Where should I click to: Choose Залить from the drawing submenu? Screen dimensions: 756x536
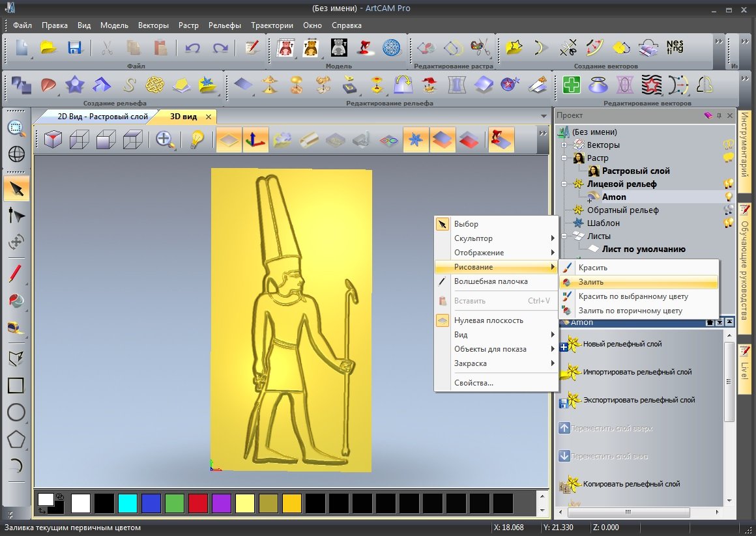(591, 282)
